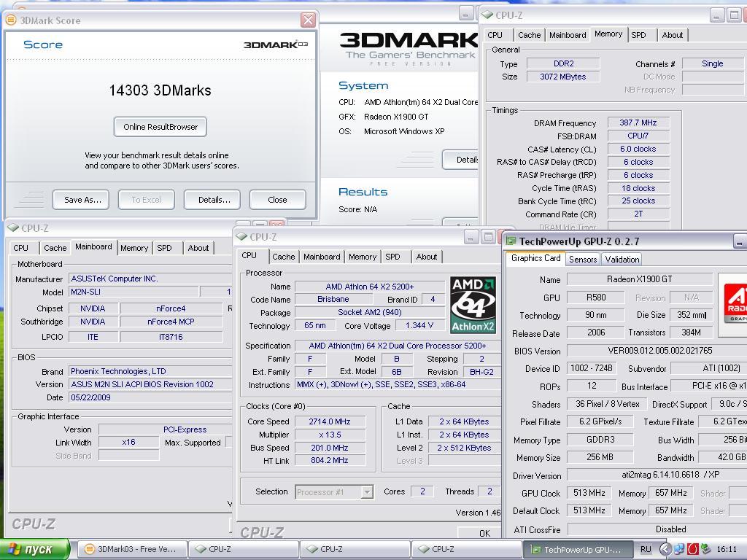Click motherboard model value M2N-SLI

(x=134, y=292)
